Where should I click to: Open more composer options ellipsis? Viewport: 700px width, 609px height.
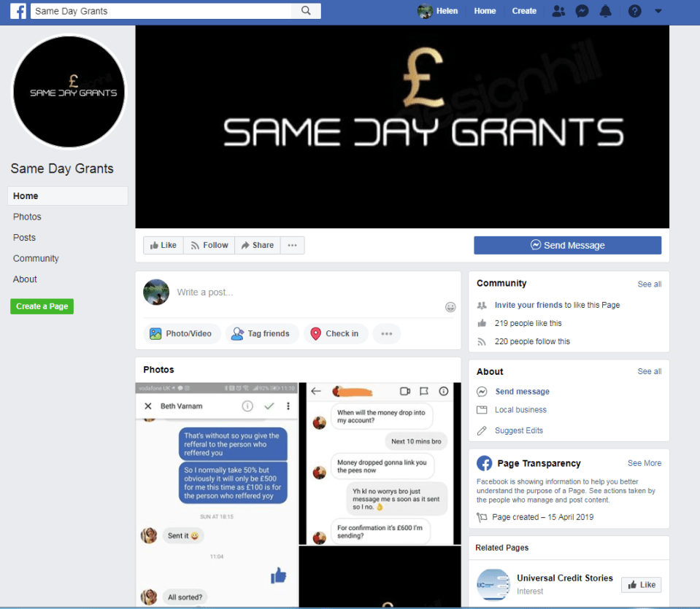387,334
